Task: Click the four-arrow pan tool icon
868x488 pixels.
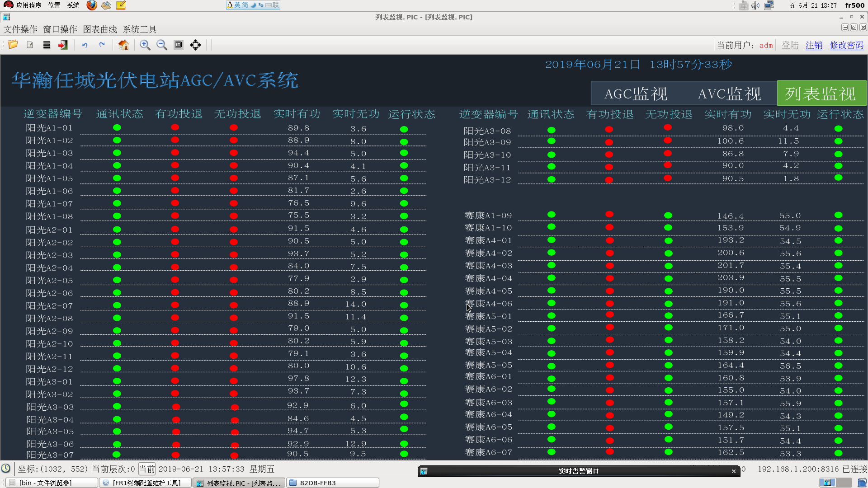Action: tap(195, 45)
